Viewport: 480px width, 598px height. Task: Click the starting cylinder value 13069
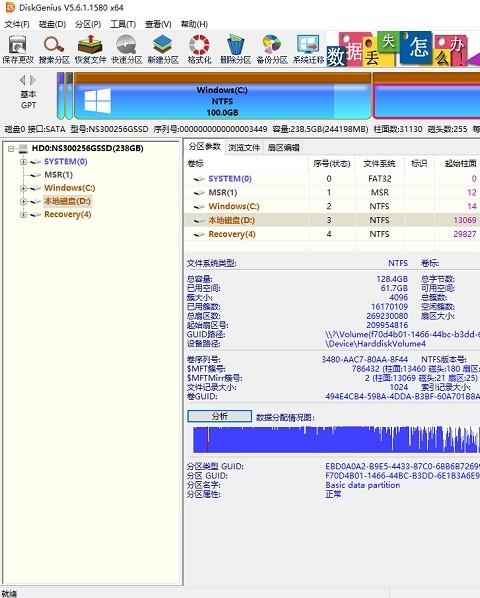pyautogui.click(x=465, y=220)
